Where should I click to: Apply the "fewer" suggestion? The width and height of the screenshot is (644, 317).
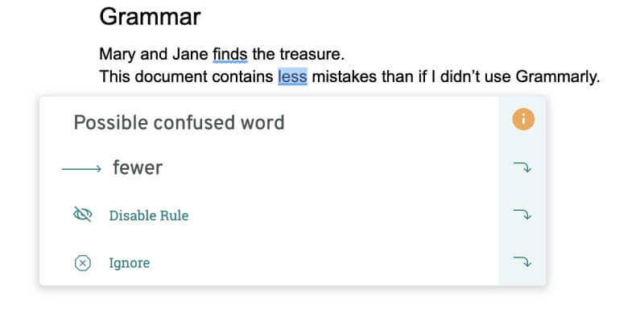(138, 167)
